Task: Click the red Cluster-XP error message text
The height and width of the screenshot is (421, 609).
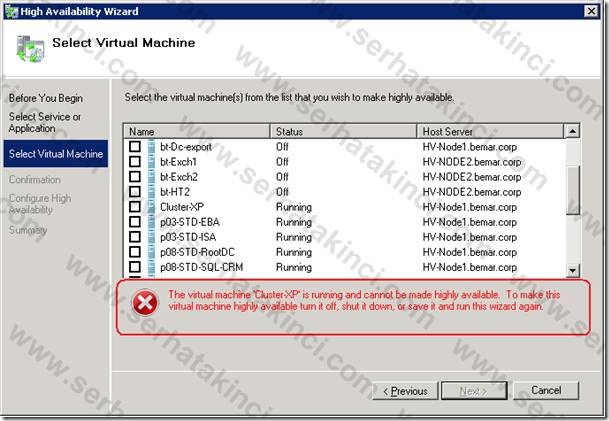Action: pyautogui.click(x=364, y=301)
